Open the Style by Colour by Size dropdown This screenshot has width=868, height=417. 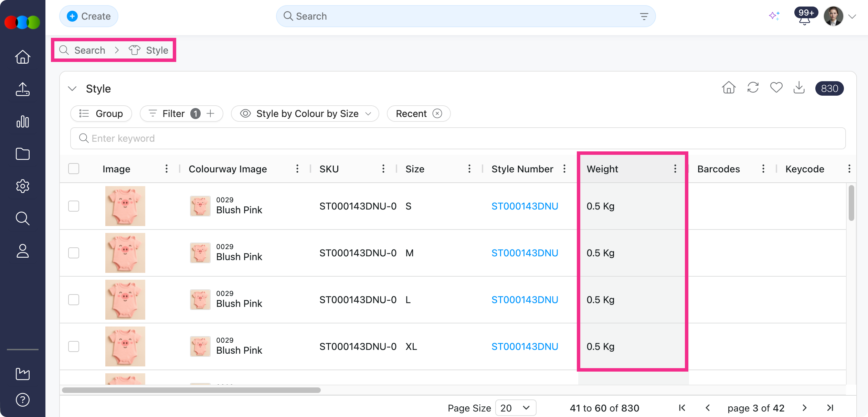(305, 114)
